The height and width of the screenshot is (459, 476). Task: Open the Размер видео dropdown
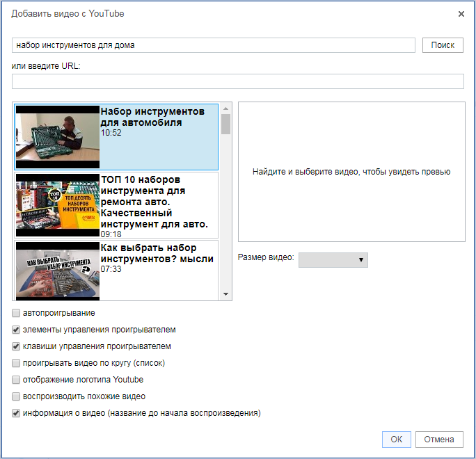333,259
